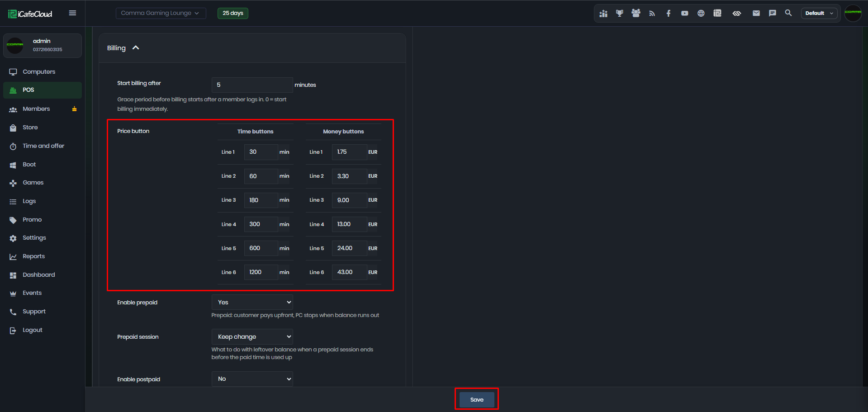
Task: Go to Store in the sidebar
Action: 43,128
